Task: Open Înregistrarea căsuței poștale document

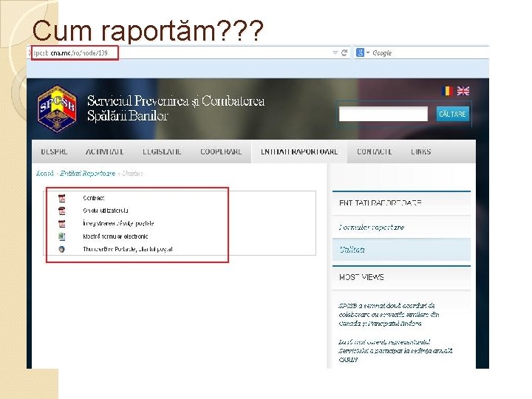Action: 118,224
